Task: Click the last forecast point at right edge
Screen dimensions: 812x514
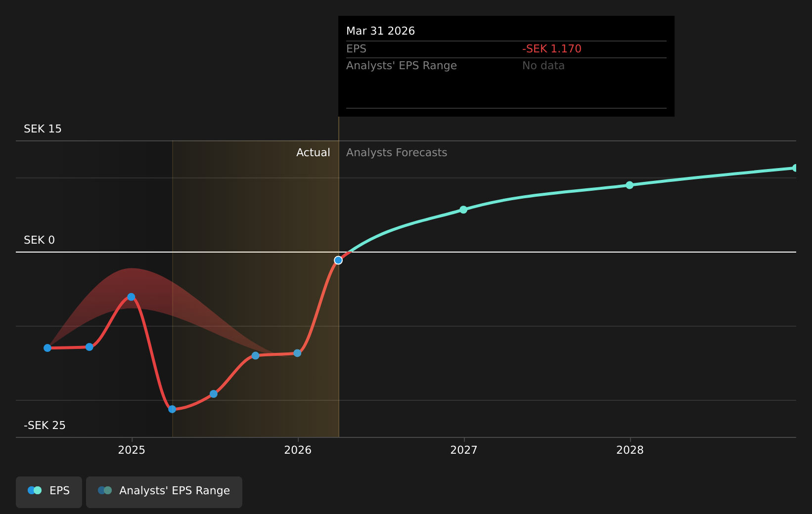Action: [795, 168]
